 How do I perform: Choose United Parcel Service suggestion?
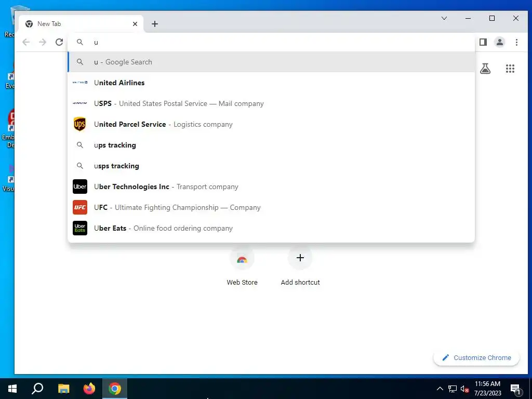pyautogui.click(x=271, y=124)
